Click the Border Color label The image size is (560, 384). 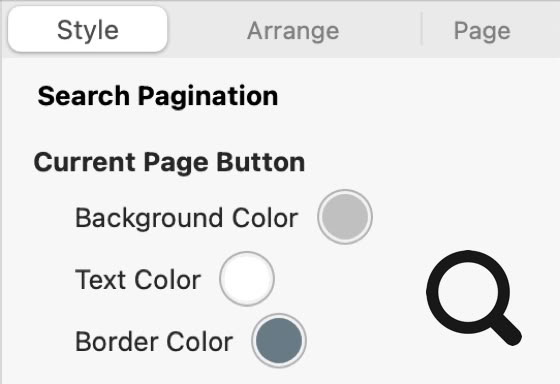pyautogui.click(x=154, y=341)
